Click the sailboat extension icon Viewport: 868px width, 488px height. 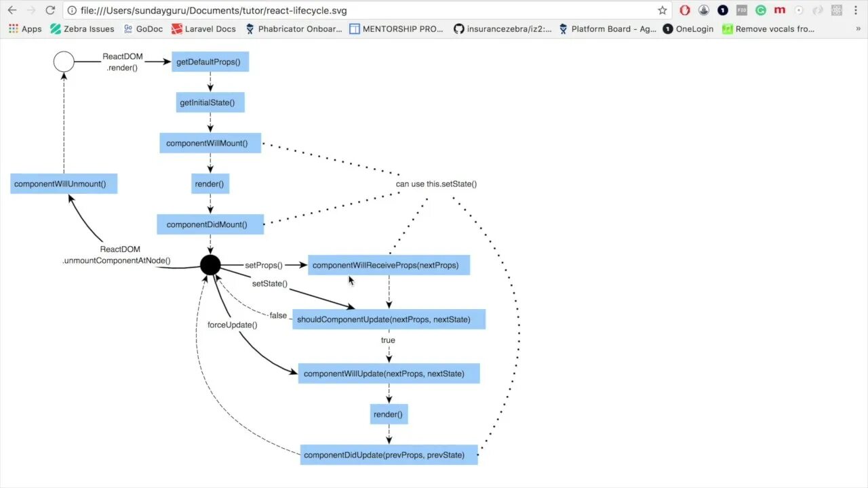704,10
